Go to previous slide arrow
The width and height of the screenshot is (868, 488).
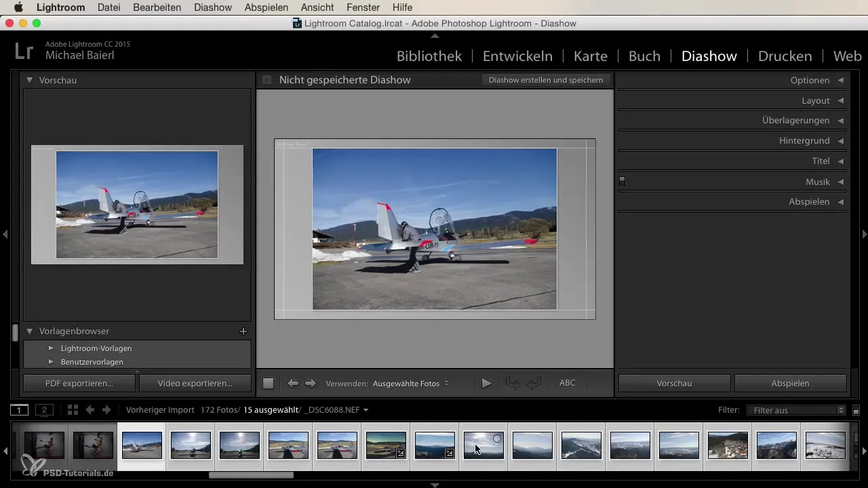pos(293,383)
